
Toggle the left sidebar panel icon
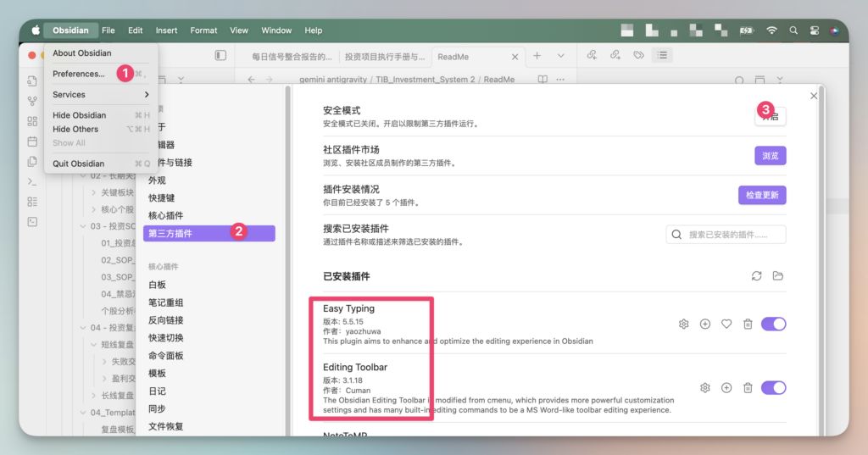[220, 56]
